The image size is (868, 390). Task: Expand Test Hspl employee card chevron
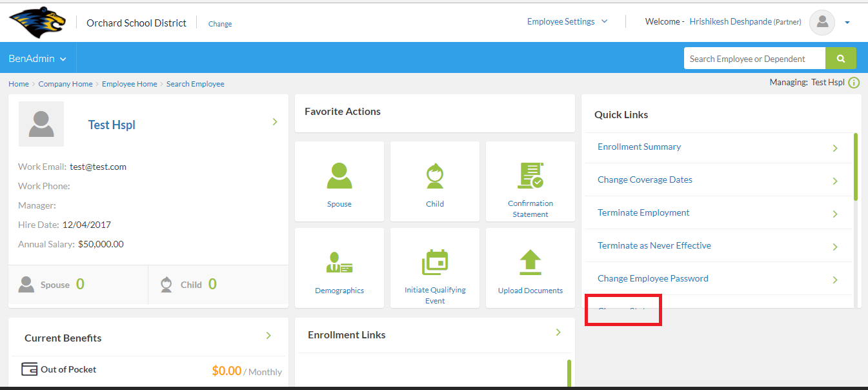pyautogui.click(x=275, y=121)
